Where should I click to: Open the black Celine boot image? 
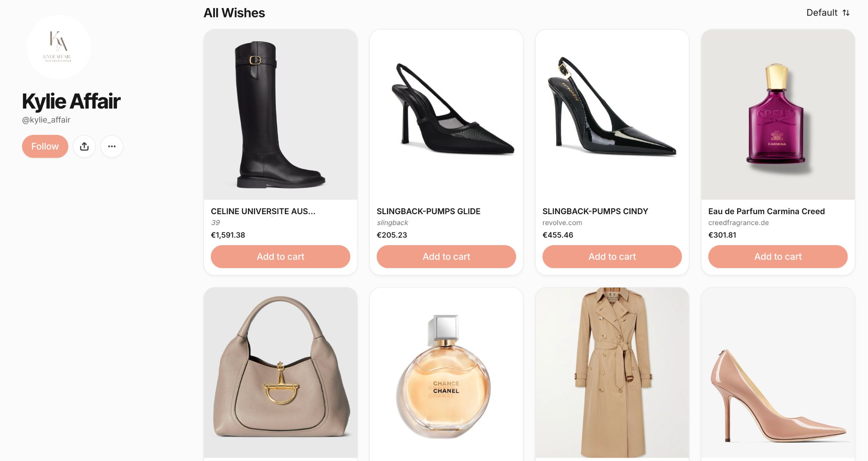tap(281, 115)
